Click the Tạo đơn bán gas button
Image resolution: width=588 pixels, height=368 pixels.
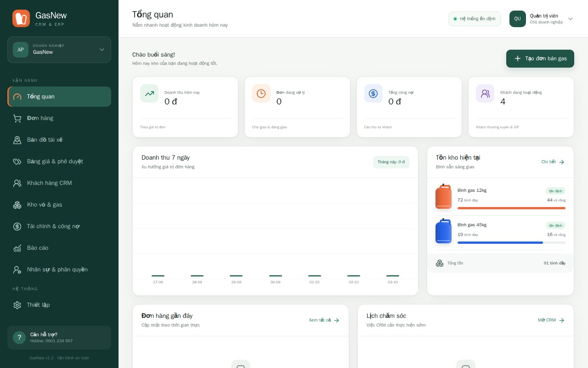pyautogui.click(x=540, y=58)
